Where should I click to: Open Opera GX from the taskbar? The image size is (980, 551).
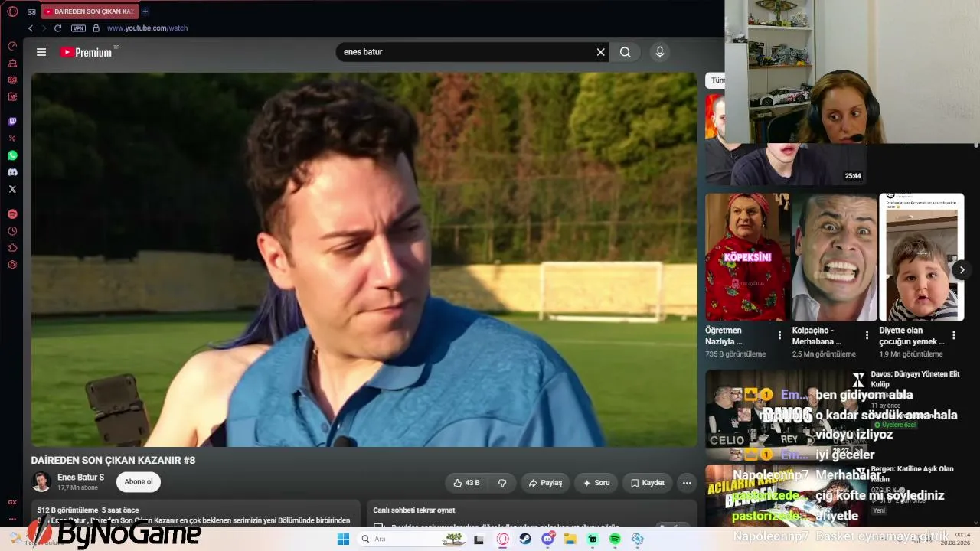coord(503,539)
